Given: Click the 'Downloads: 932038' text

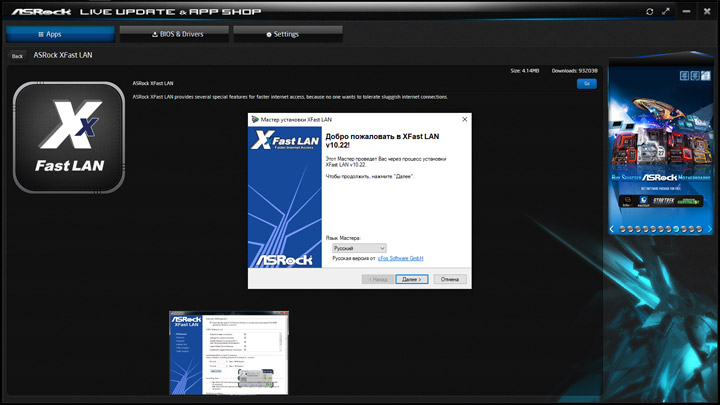Looking at the screenshot, I should point(574,71).
